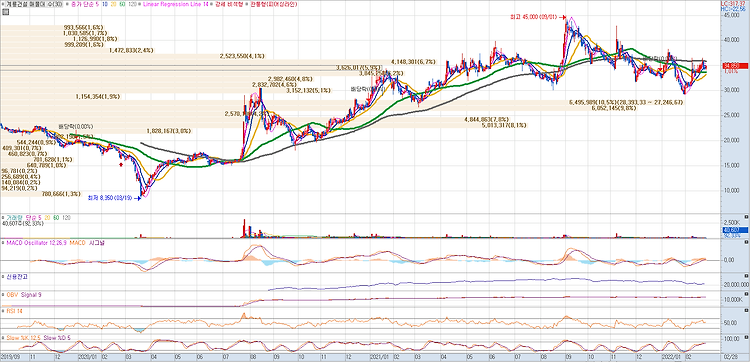Select the 종가 단순 5 moving average label
This screenshot has width=750, height=362.
pos(86,4)
